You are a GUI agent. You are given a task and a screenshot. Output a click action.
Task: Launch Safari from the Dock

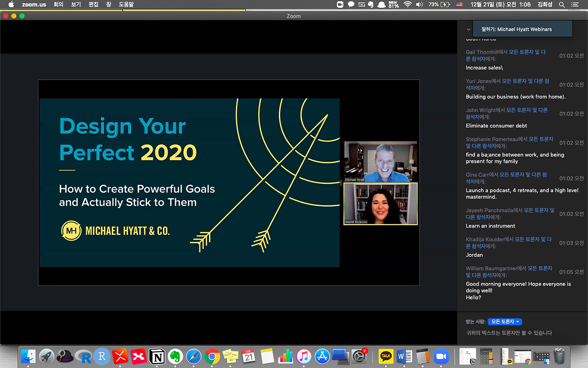click(x=194, y=356)
